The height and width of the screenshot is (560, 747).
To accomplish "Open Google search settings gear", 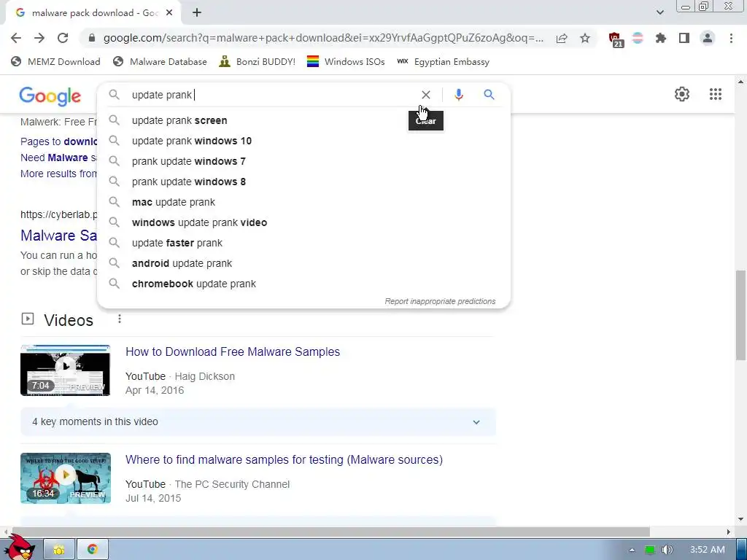I will (682, 94).
